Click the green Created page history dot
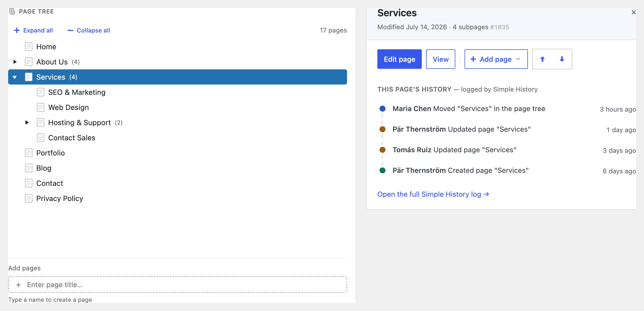Viewport: 644px width, 311px height. [x=383, y=170]
